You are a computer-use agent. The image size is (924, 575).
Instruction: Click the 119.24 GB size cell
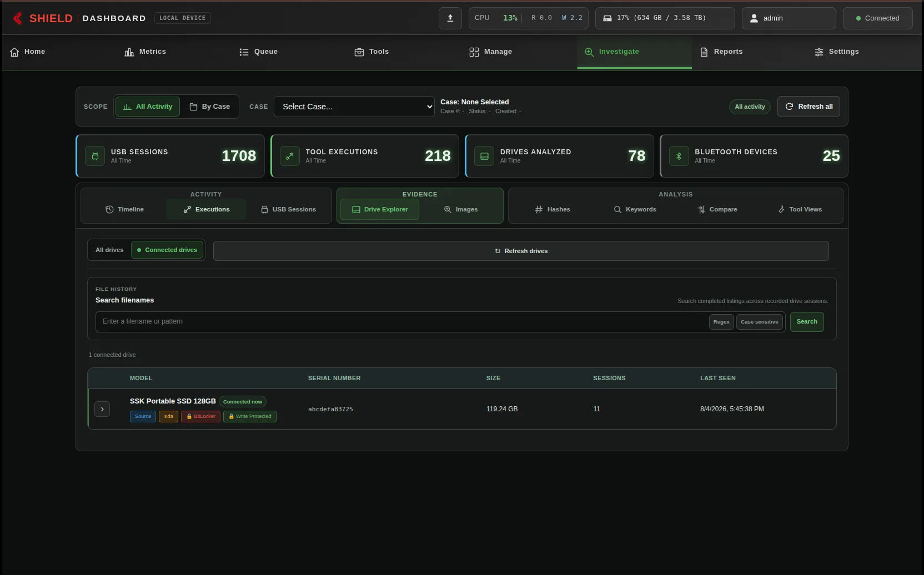pyautogui.click(x=502, y=409)
